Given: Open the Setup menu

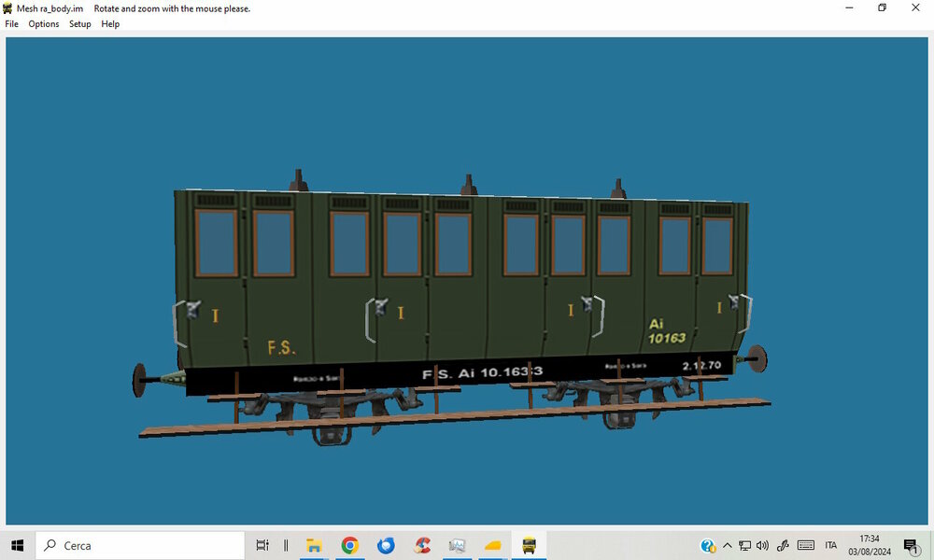Looking at the screenshot, I should tap(79, 24).
